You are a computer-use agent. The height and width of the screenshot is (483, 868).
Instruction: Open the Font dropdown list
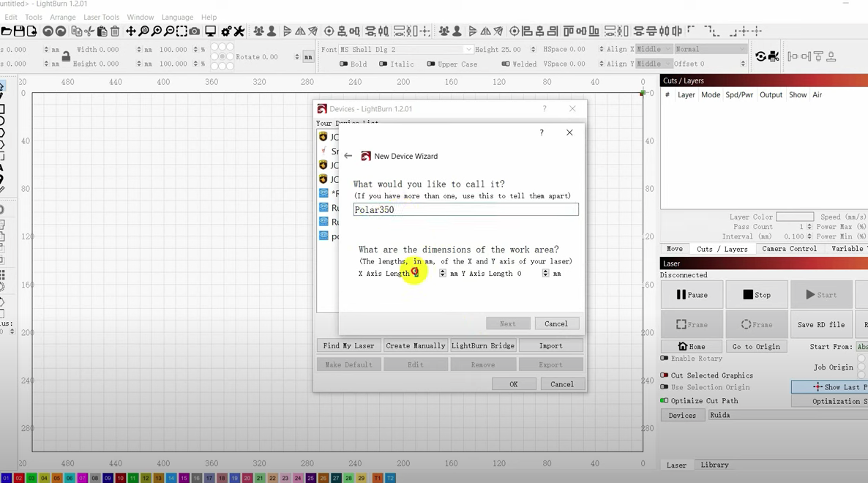coord(406,49)
